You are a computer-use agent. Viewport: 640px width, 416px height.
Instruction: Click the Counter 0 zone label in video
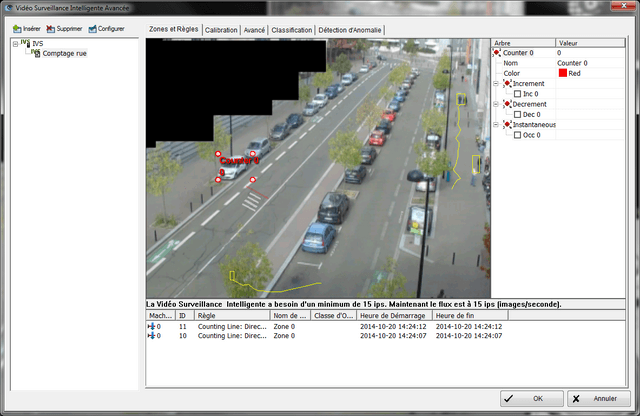pos(239,160)
